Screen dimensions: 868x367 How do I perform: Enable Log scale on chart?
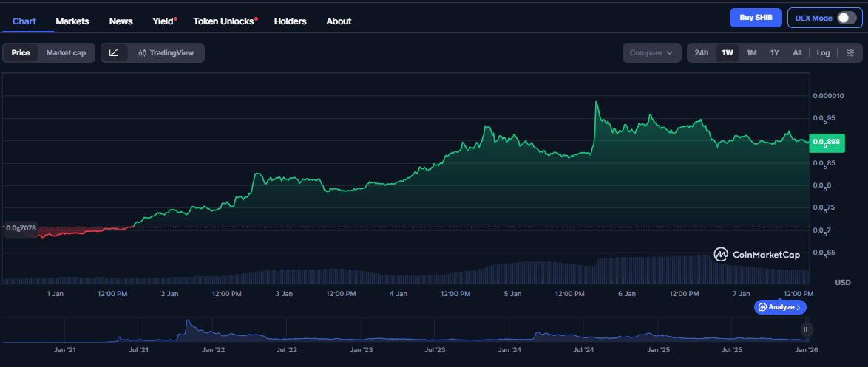(x=823, y=53)
